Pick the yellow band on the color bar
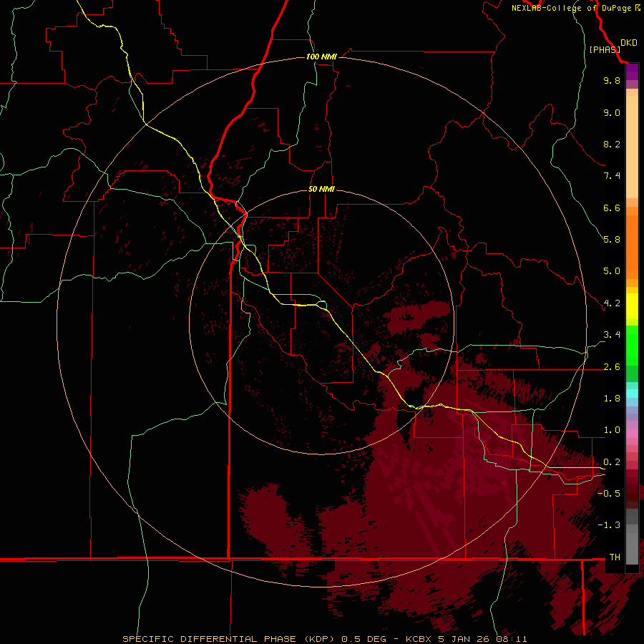 (x=632, y=306)
